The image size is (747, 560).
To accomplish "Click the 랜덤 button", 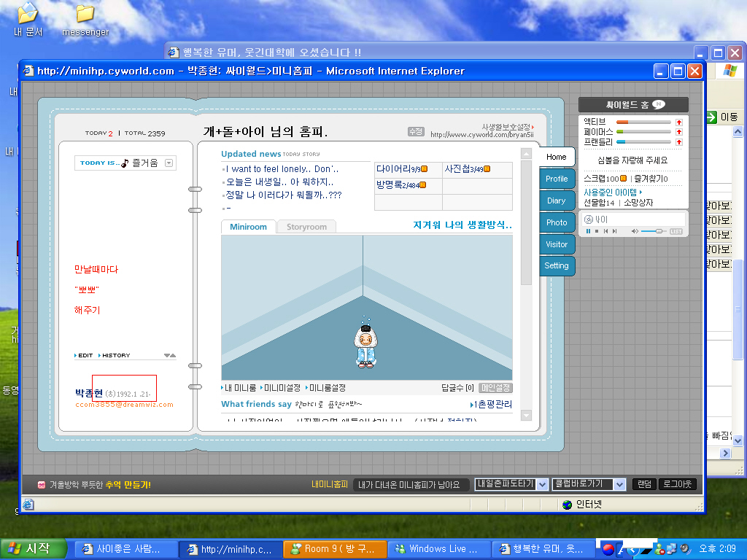I will pyautogui.click(x=644, y=484).
